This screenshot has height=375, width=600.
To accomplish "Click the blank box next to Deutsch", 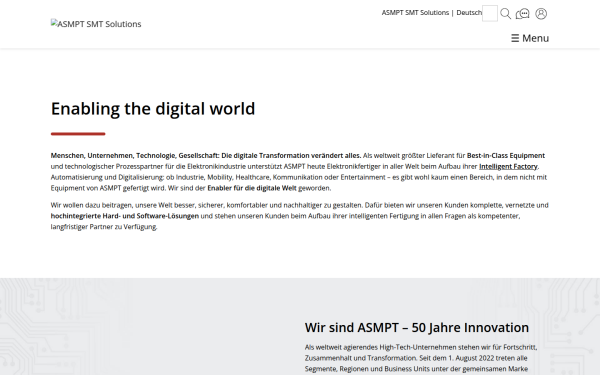I will (490, 13).
